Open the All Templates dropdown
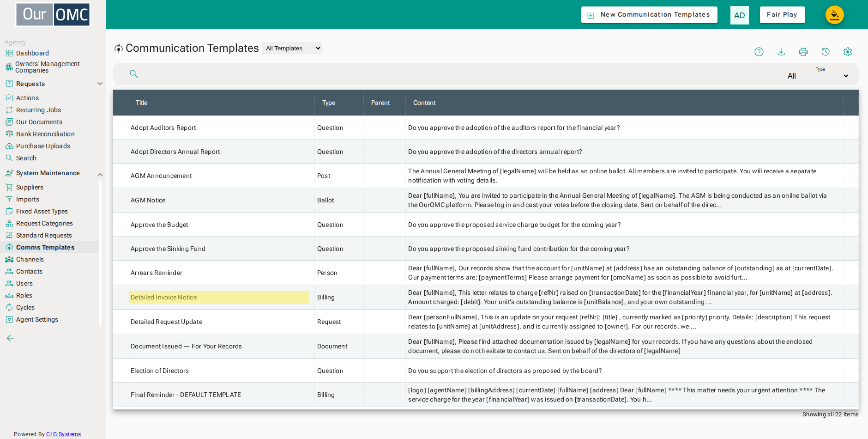868x439 pixels. 292,48
